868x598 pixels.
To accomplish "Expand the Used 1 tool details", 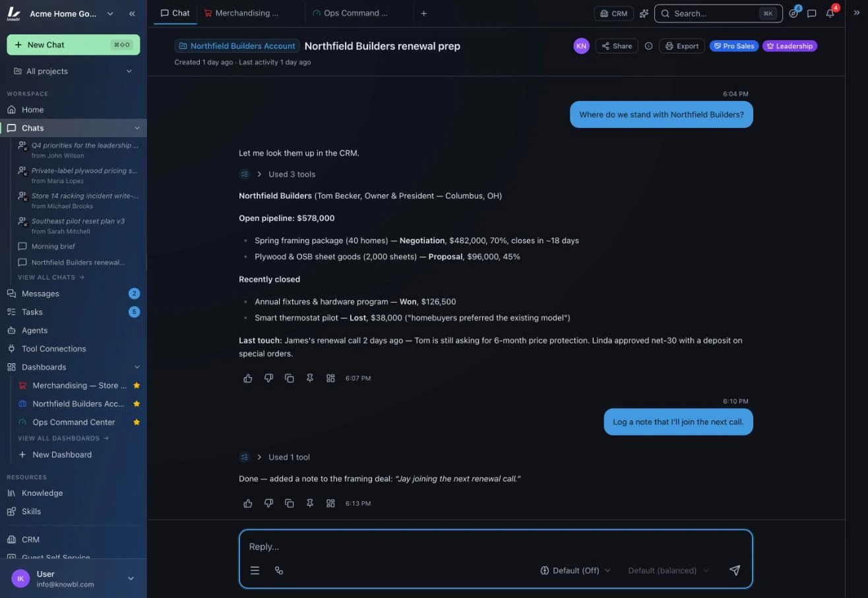I will point(282,457).
